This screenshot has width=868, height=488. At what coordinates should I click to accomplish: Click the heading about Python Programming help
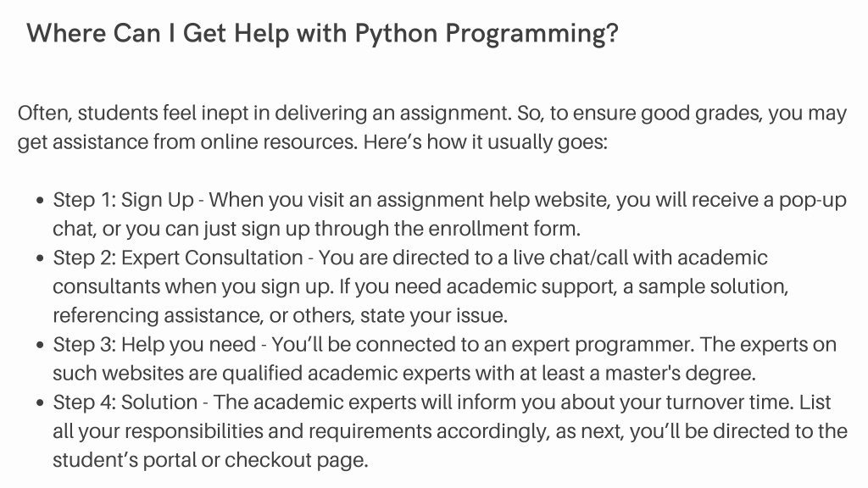[322, 33]
